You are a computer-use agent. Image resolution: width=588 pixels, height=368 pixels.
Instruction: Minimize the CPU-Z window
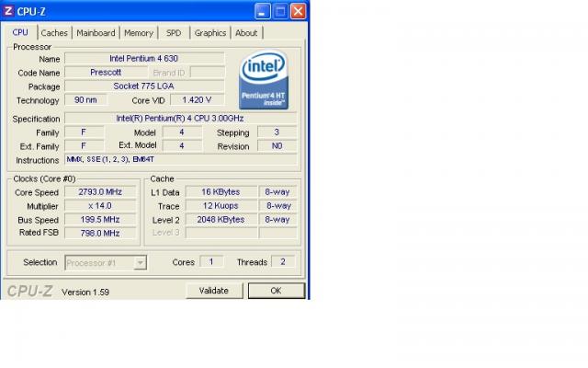pyautogui.click(x=262, y=12)
